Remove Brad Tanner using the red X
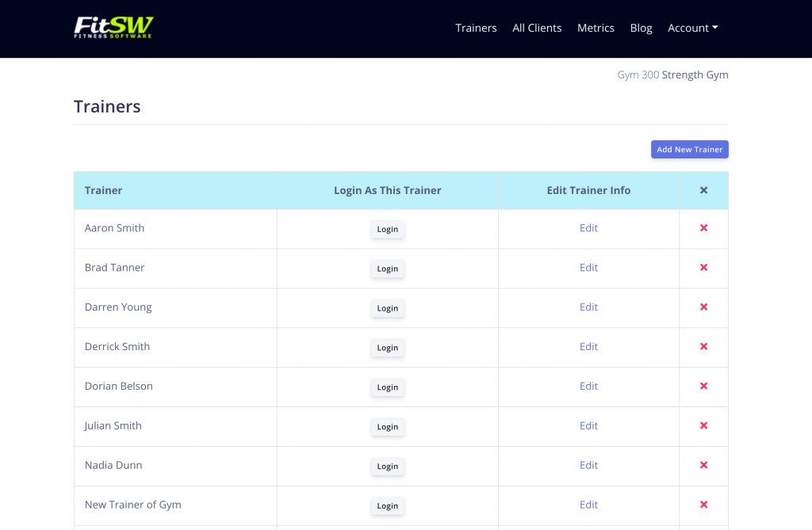 (x=703, y=268)
